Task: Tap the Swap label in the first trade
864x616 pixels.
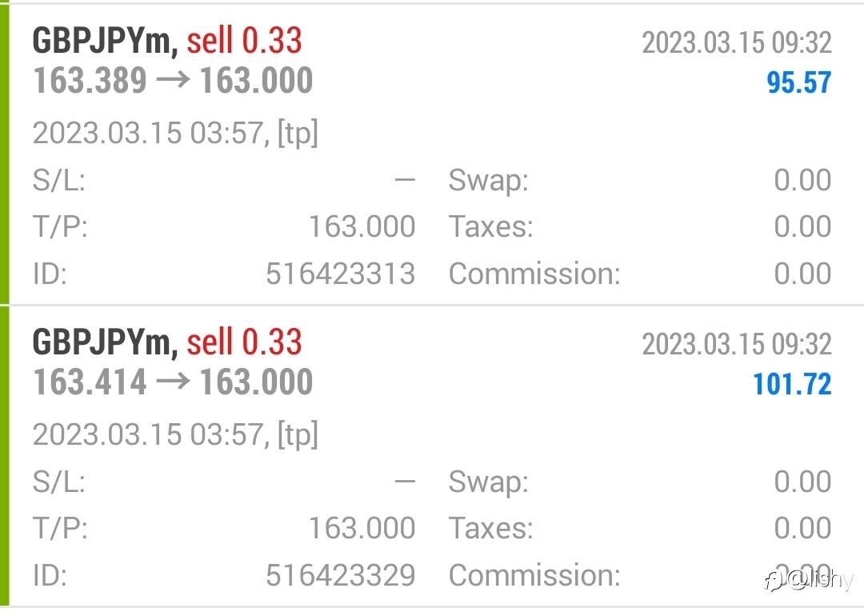Action: click(488, 181)
